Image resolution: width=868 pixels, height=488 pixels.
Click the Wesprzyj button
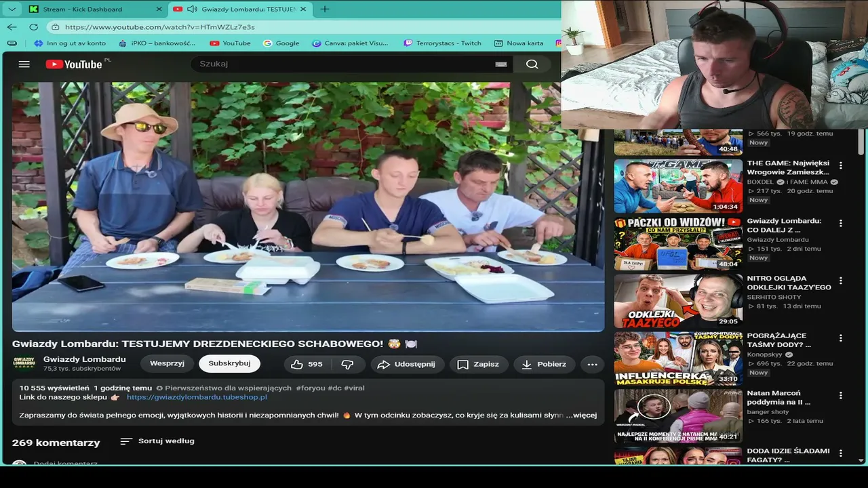pyautogui.click(x=167, y=364)
